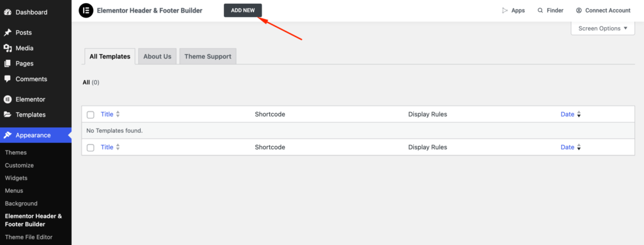The height and width of the screenshot is (245, 644).
Task: Tick the select-all checkbox in table footer
Action: point(91,147)
